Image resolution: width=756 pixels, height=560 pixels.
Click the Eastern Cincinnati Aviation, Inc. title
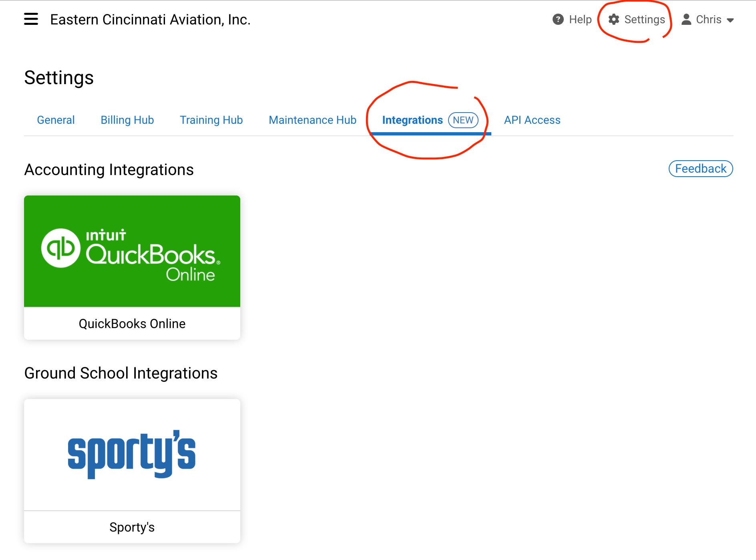[150, 19]
